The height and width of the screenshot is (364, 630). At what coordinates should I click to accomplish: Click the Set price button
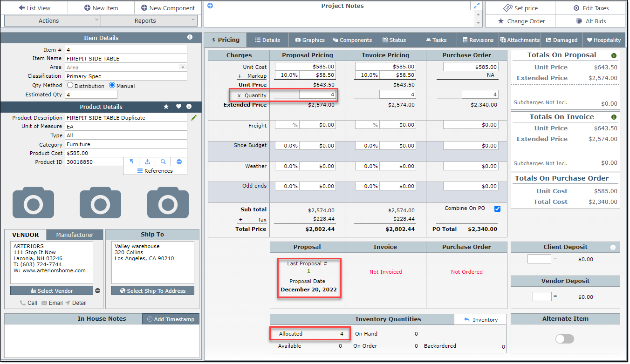tap(520, 8)
